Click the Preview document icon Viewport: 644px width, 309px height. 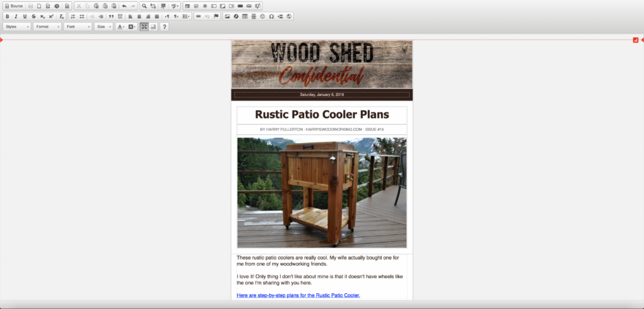pos(48,6)
